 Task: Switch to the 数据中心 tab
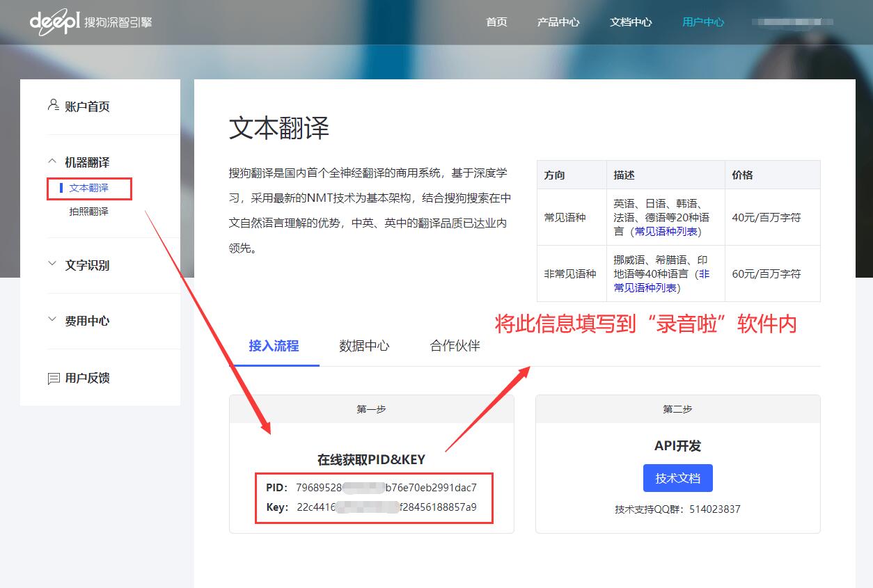coord(364,346)
